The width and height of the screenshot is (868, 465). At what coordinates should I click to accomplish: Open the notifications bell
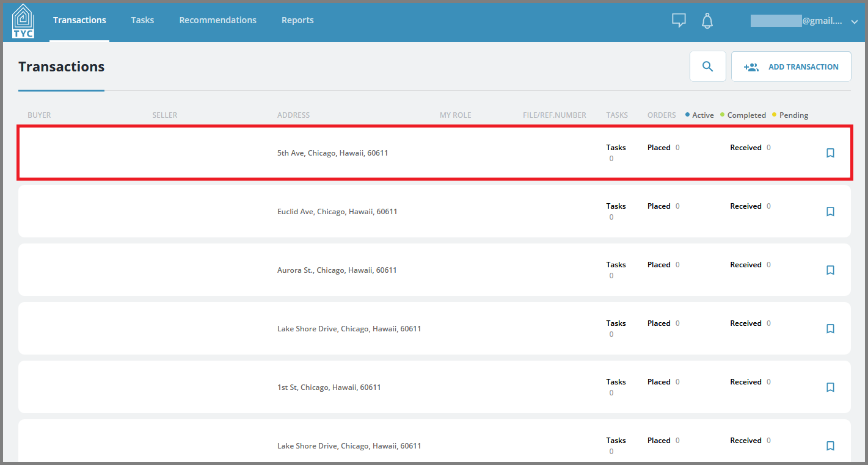coord(707,21)
